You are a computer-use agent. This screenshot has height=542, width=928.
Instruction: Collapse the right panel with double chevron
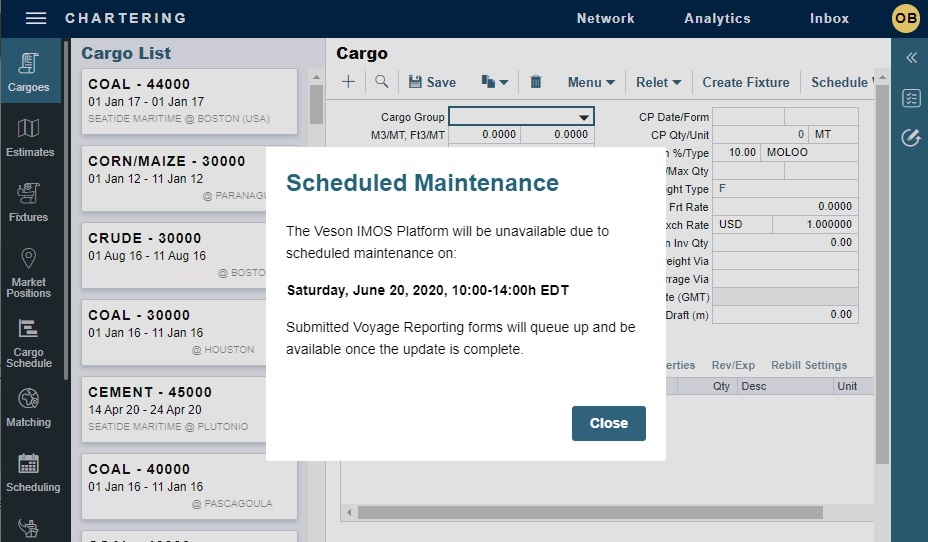[911, 58]
